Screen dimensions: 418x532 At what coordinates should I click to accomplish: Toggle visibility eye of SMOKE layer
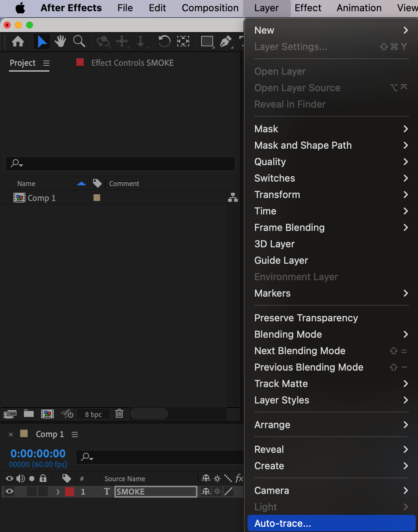tap(10, 491)
